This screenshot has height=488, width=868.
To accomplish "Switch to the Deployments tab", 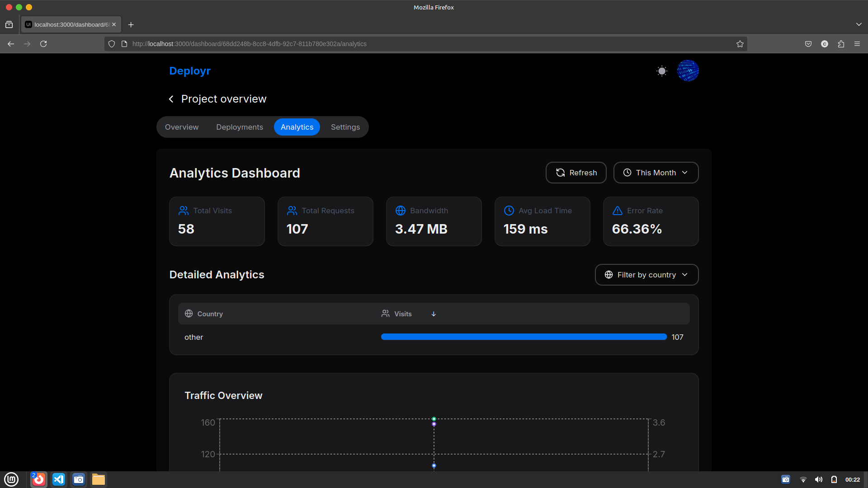I will coord(240,127).
